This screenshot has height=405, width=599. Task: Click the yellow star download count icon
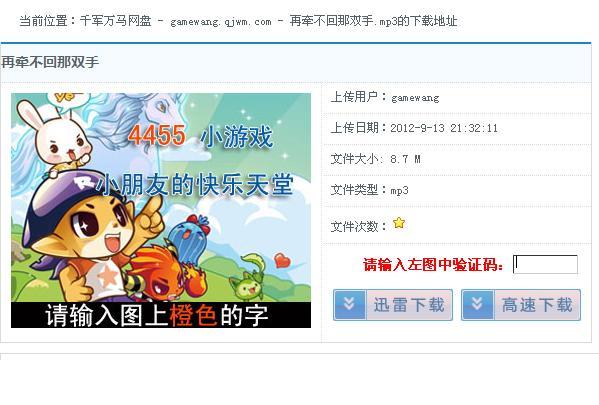[x=399, y=223]
